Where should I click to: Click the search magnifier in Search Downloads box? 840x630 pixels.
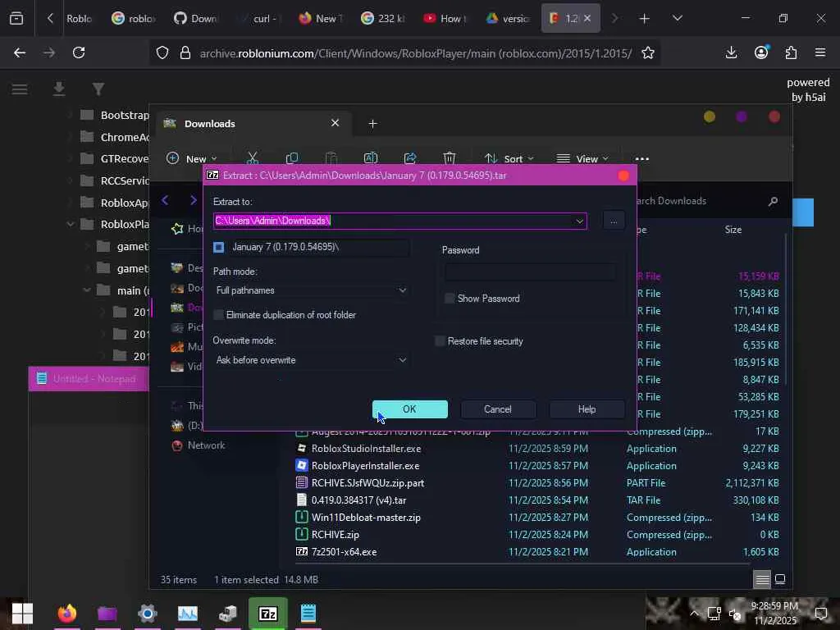coord(773,201)
